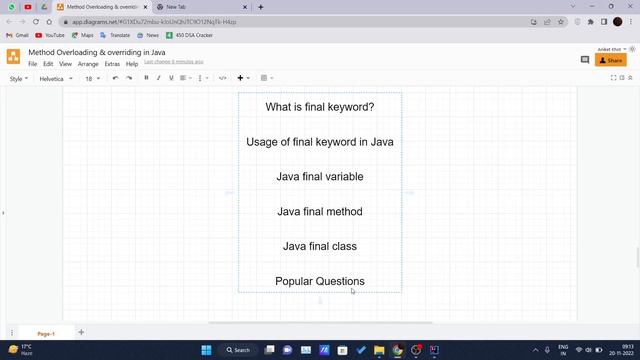
Task: Open the Gmail bookmark
Action: [x=18, y=36]
